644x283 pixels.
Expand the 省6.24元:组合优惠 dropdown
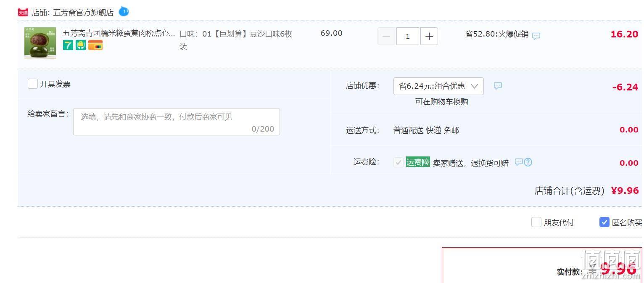[438, 86]
